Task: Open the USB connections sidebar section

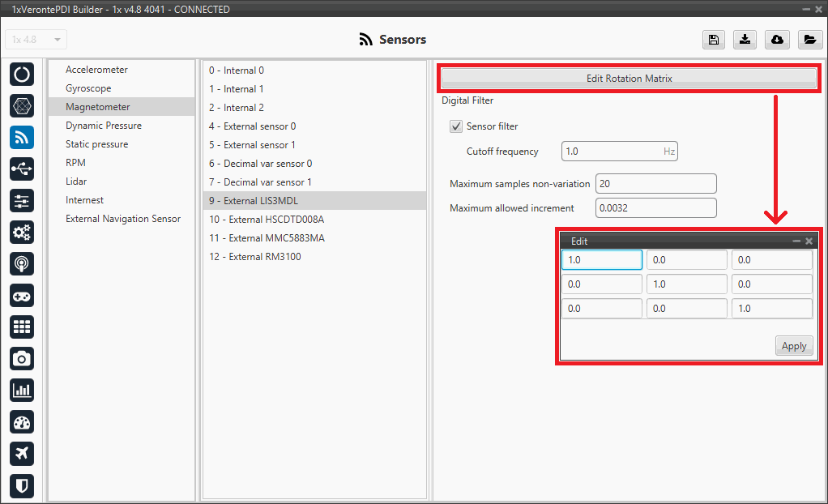Action: point(22,169)
